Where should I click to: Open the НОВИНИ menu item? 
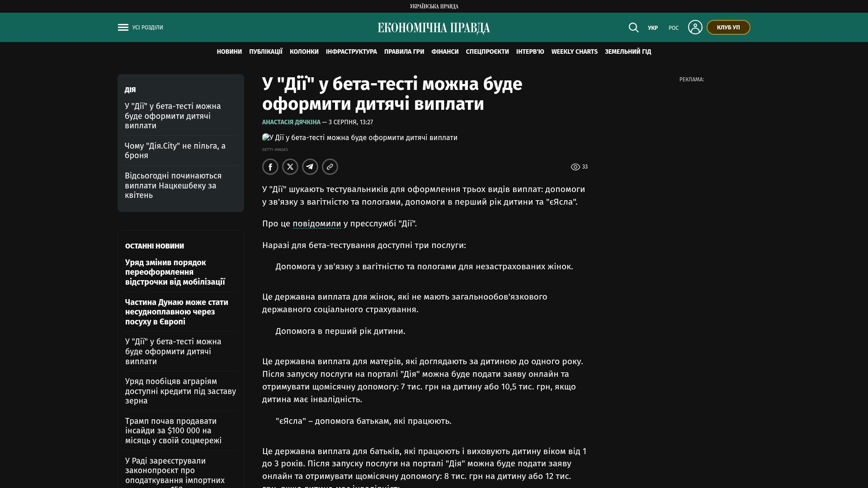click(229, 52)
